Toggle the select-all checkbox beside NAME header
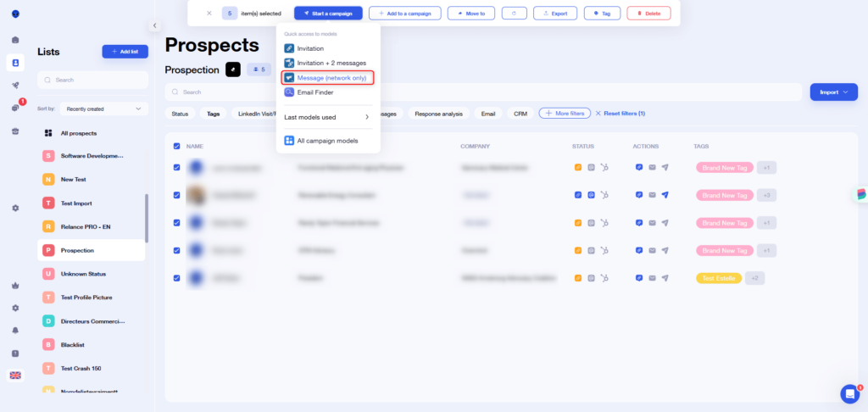The width and height of the screenshot is (868, 412). tap(176, 146)
